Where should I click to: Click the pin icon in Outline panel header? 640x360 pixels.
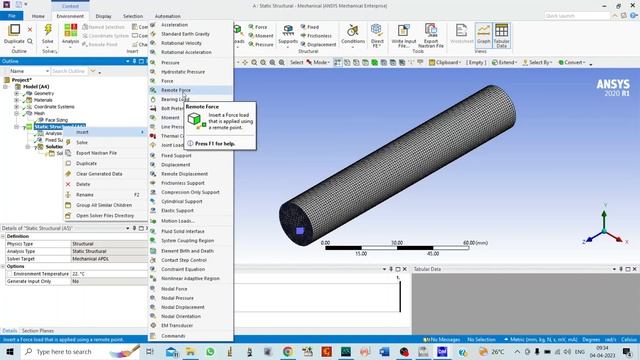click(134, 61)
